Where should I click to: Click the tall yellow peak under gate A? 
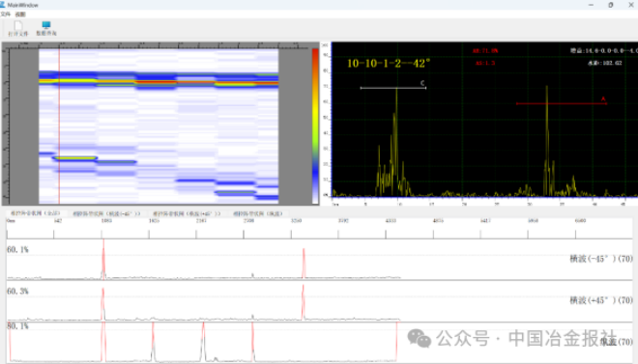[x=547, y=140]
